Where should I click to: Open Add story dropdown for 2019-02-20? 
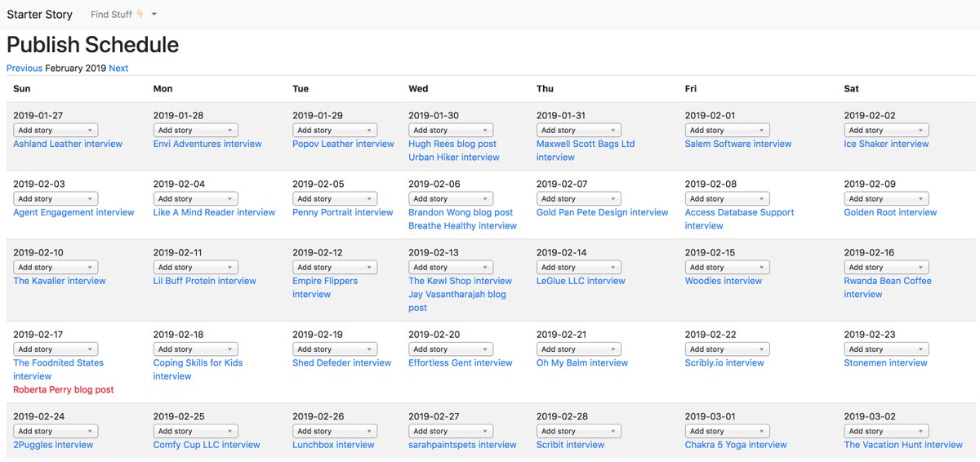451,349
